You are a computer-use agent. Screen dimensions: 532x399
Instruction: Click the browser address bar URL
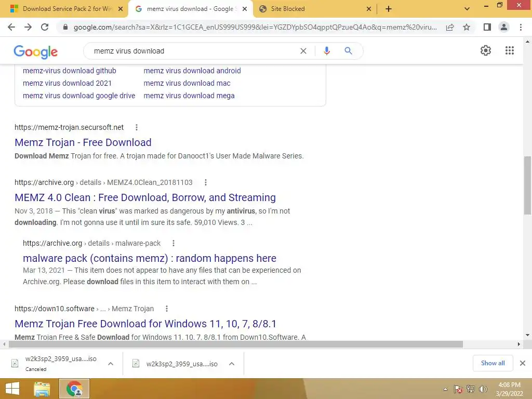point(255,27)
